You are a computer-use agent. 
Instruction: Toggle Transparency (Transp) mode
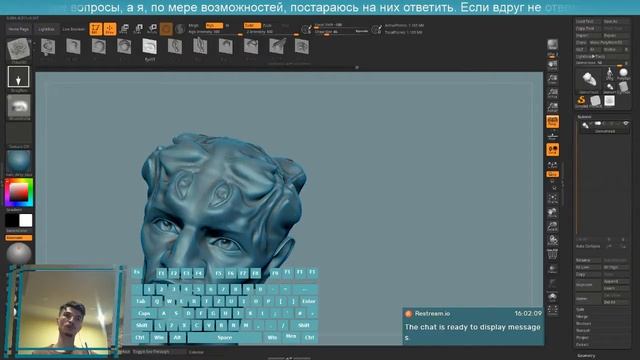[x=553, y=269]
